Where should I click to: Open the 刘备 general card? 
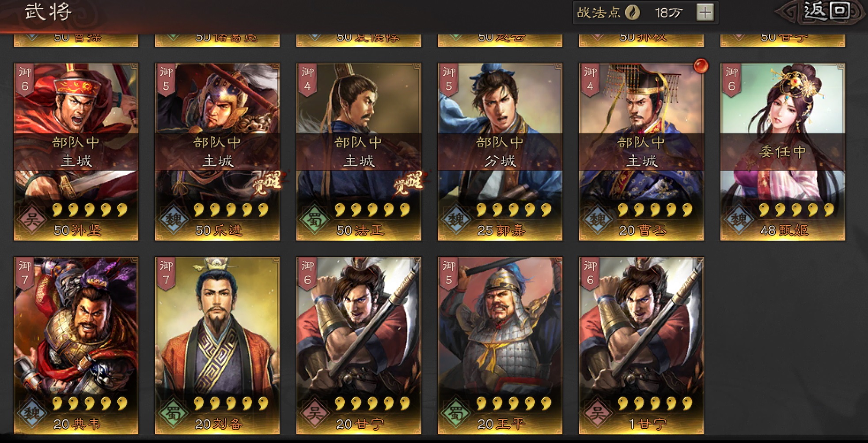(217, 346)
